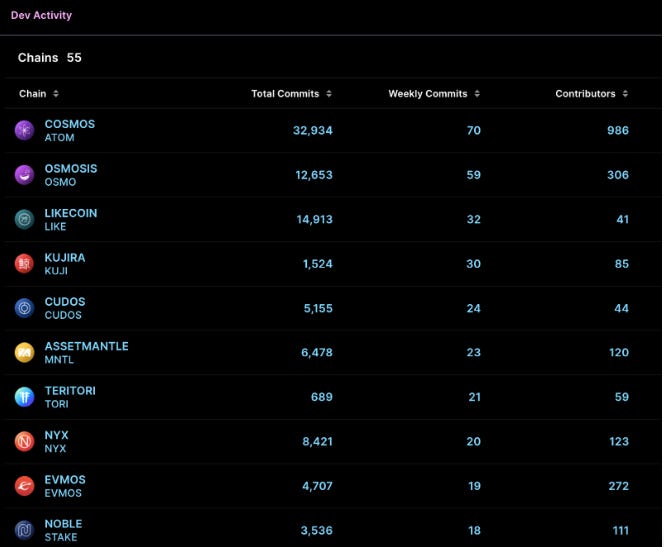
Task: Open the CUDOS chain link
Action: coord(65,301)
